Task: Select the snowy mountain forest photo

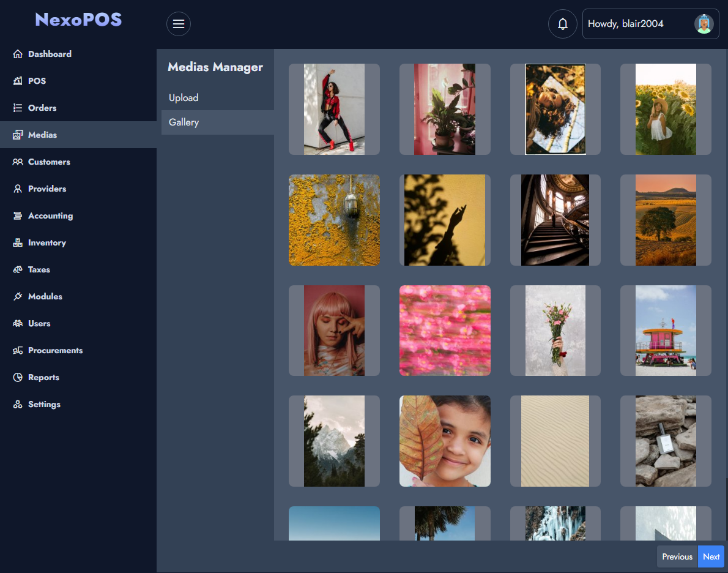Action: click(334, 441)
